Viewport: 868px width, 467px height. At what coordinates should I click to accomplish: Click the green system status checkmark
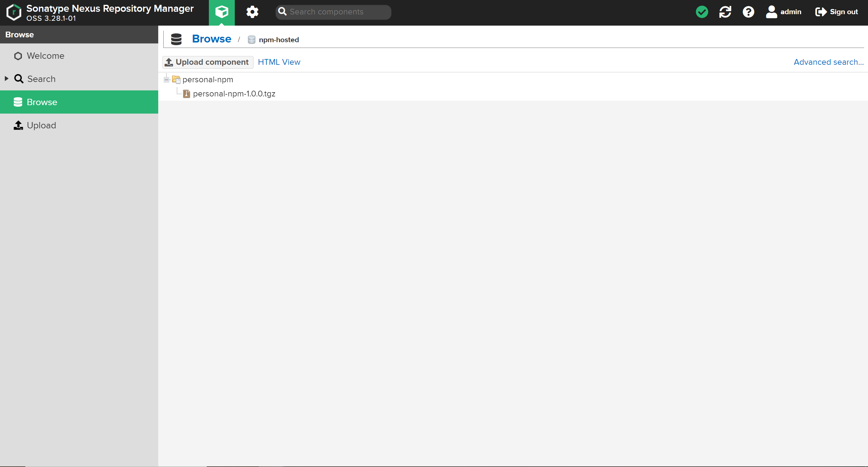[x=702, y=12]
